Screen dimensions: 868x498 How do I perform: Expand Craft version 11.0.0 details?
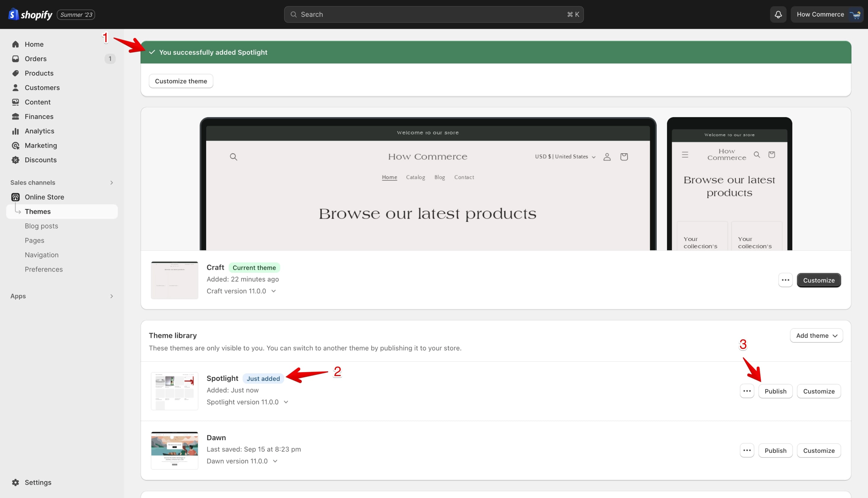coord(273,291)
